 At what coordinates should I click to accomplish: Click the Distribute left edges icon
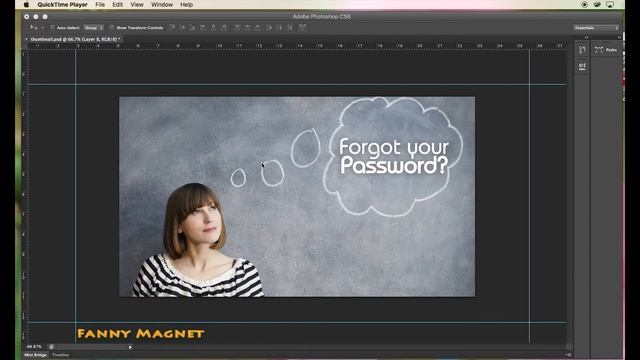pyautogui.click(x=269, y=28)
